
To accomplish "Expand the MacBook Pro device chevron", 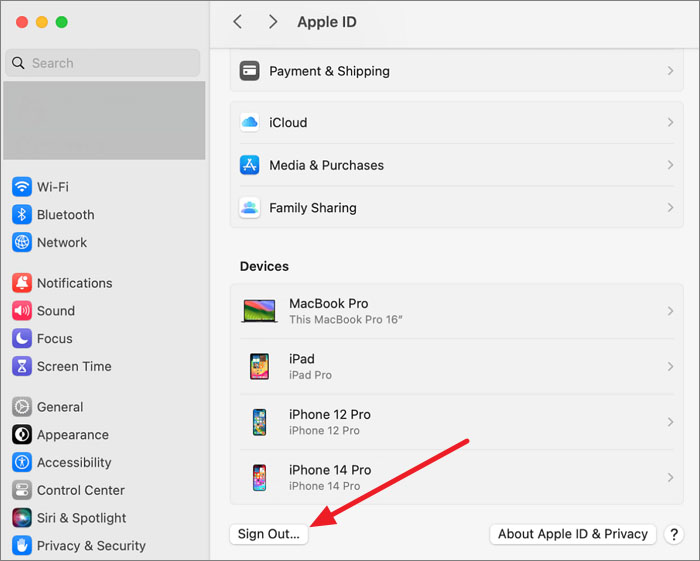I will [670, 311].
